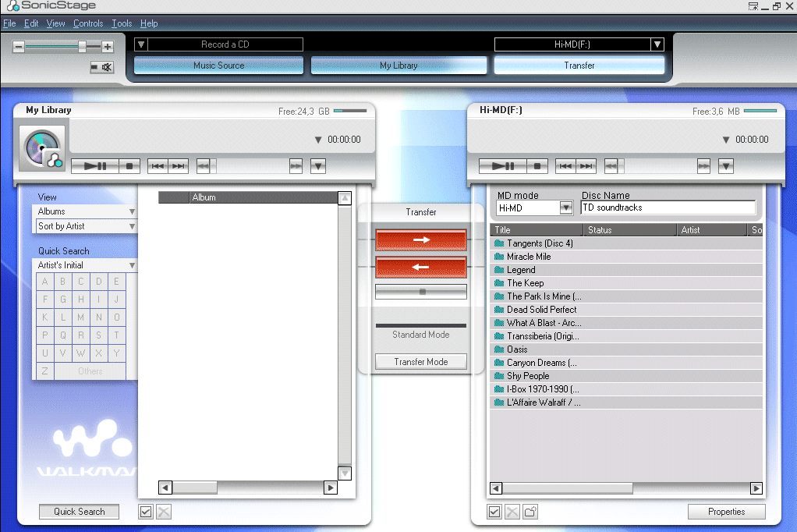Transfer to device with right arrow button
797x532 pixels.
tap(421, 240)
